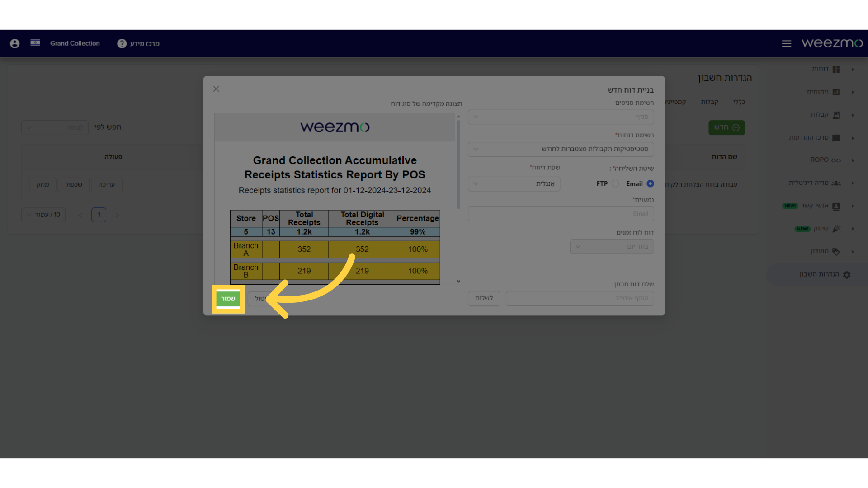The height and width of the screenshot is (488, 868).
Task: Click the מדיה דיגיטלית people icon
Action: (836, 183)
